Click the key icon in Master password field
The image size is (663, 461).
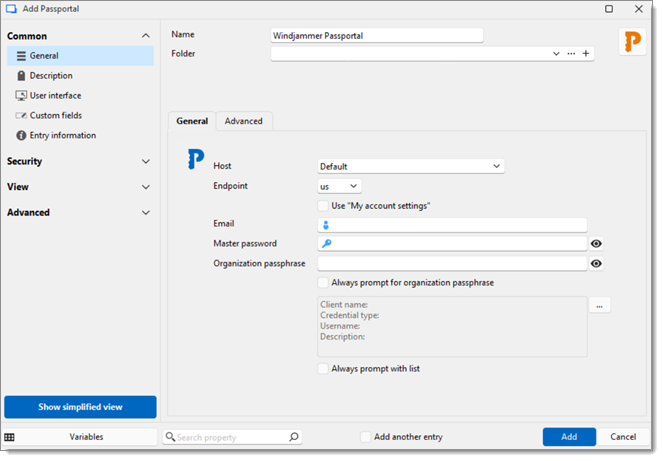click(x=326, y=244)
